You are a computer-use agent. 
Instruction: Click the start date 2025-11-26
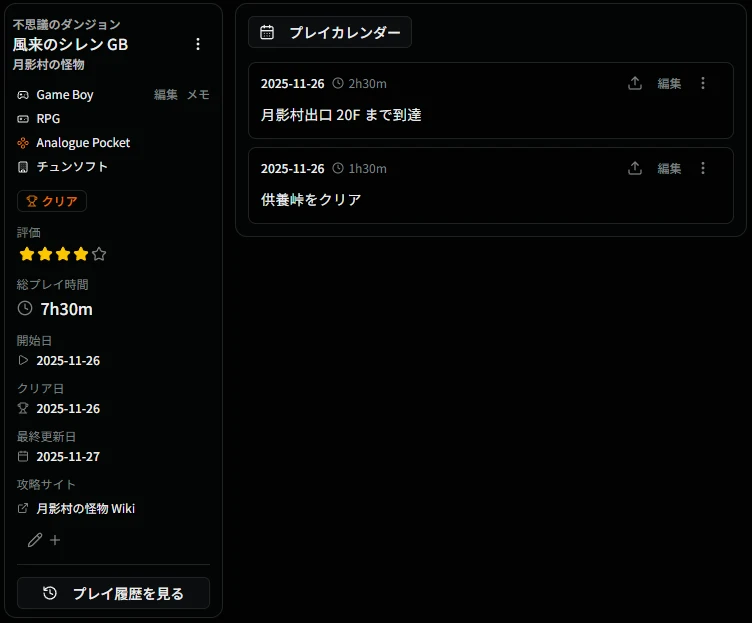pyautogui.click(x=68, y=361)
